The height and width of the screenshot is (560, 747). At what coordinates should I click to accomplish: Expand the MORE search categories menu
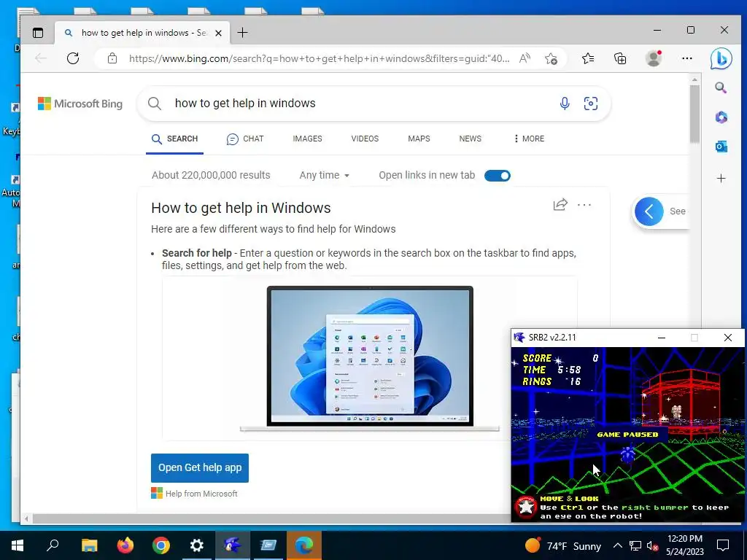[x=529, y=139]
